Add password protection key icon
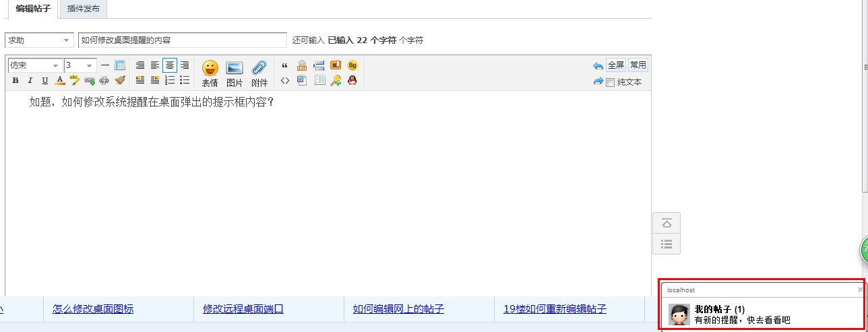The width and height of the screenshot is (868, 332). pyautogui.click(x=336, y=80)
